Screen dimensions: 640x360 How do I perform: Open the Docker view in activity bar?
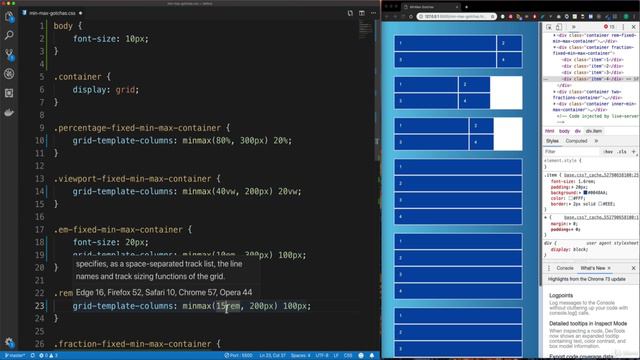[x=9, y=113]
